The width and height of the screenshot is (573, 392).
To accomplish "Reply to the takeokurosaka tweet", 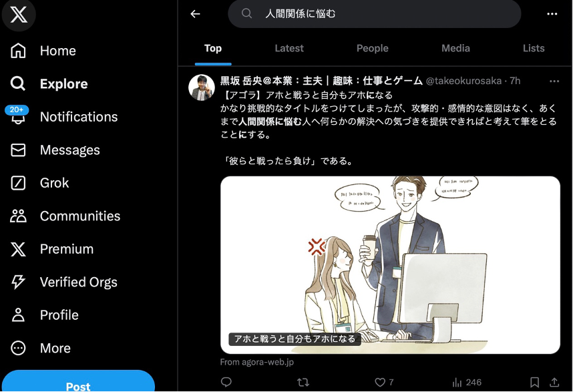I will (x=226, y=382).
